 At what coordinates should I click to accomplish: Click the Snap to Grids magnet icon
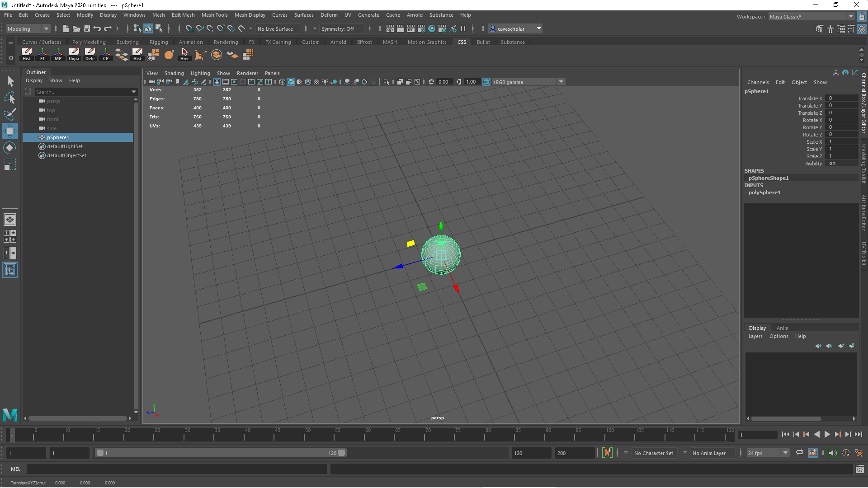[189, 28]
